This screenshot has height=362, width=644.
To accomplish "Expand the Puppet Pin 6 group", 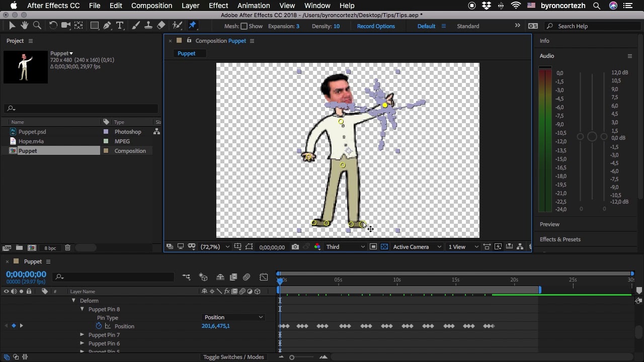I will (82, 343).
